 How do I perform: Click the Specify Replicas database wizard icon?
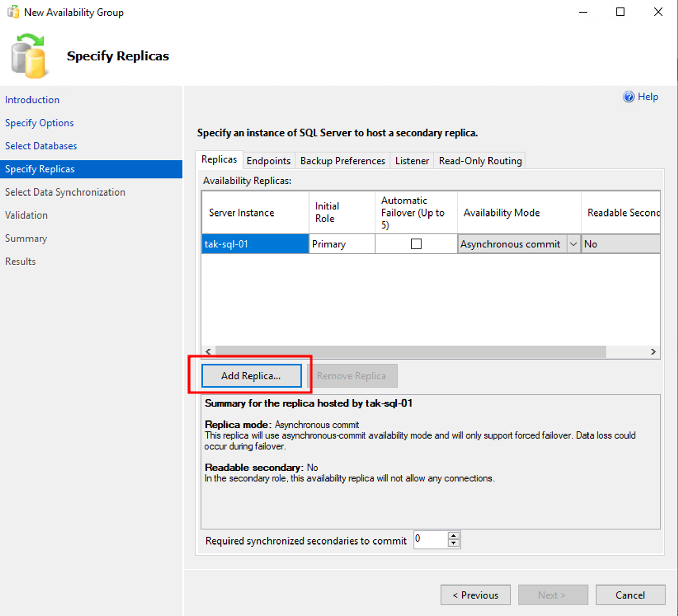tap(28, 56)
